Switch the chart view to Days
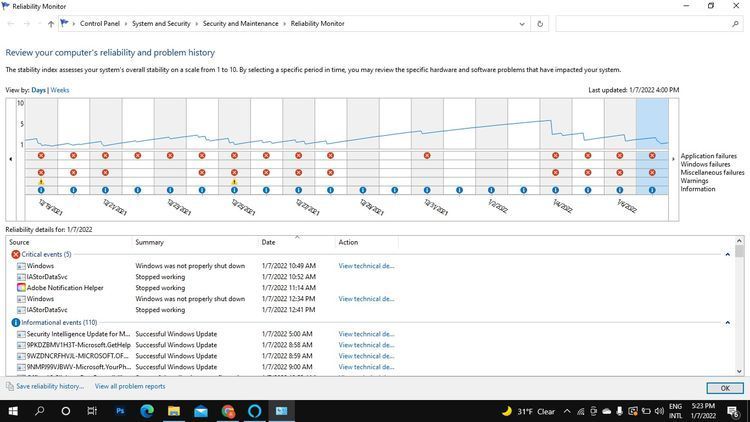This screenshot has height=422, width=750. (x=39, y=90)
